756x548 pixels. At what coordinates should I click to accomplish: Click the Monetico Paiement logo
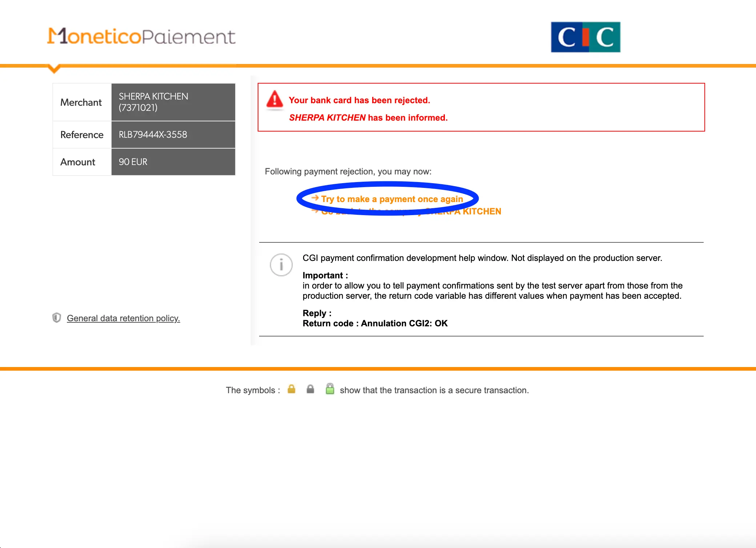coord(141,37)
